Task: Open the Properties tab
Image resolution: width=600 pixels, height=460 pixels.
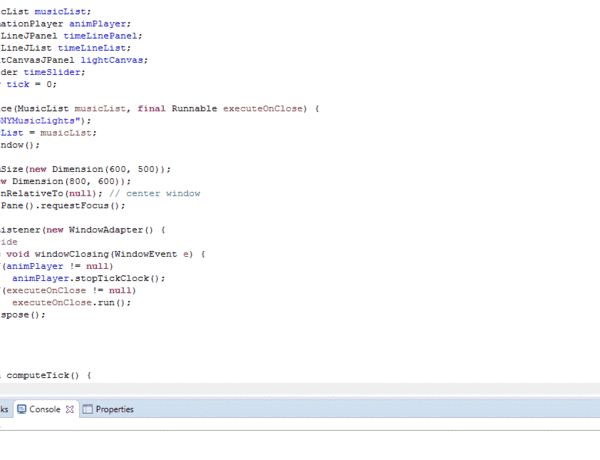Action: 114,409
